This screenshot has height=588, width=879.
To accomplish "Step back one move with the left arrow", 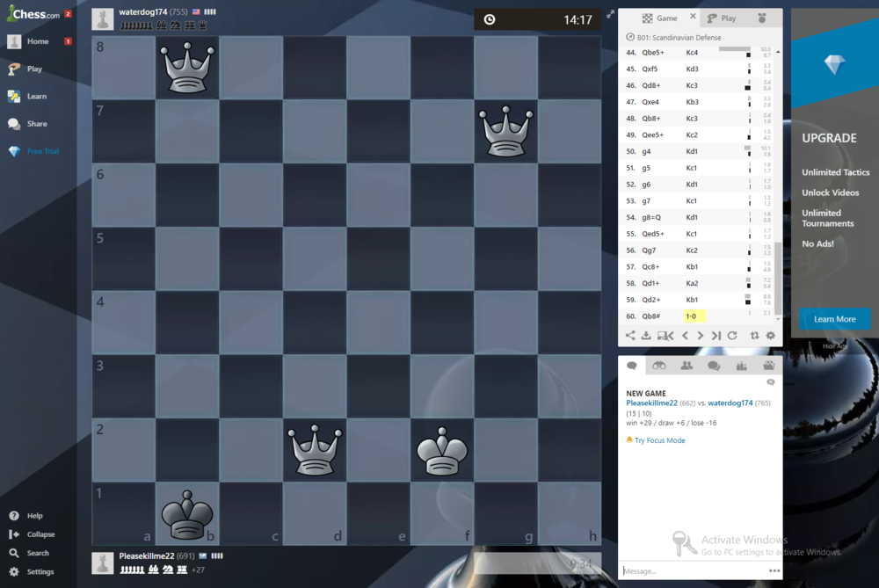I will coord(685,336).
